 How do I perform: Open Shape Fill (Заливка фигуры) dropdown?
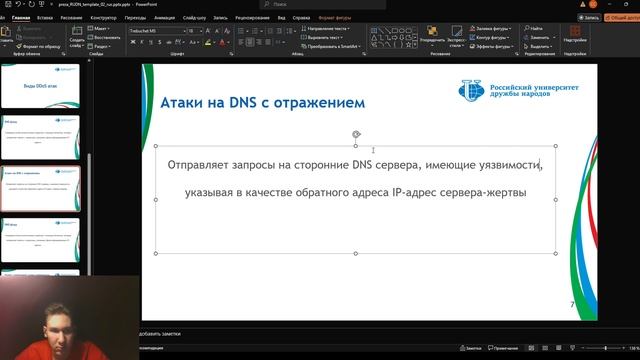click(x=491, y=29)
